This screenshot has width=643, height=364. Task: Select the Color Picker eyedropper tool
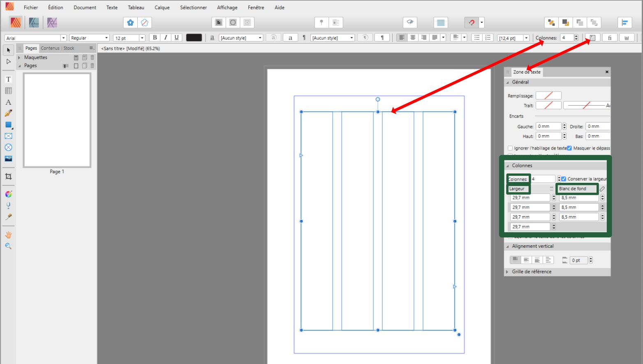8,217
